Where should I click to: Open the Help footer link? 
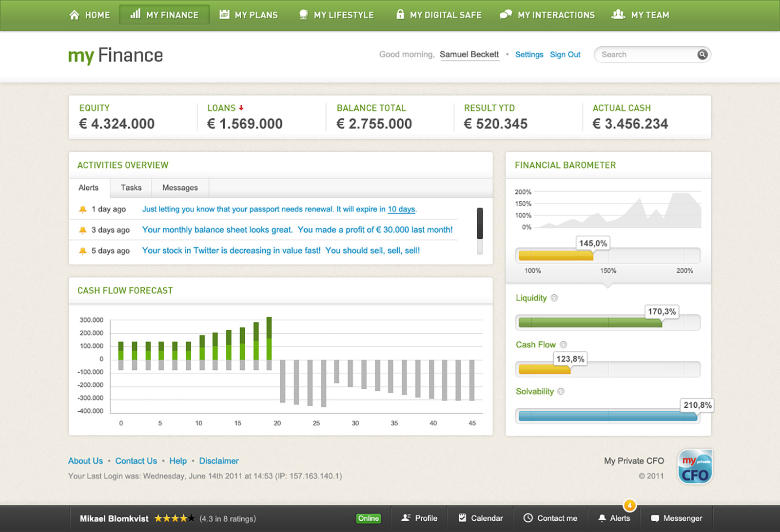coord(178,461)
